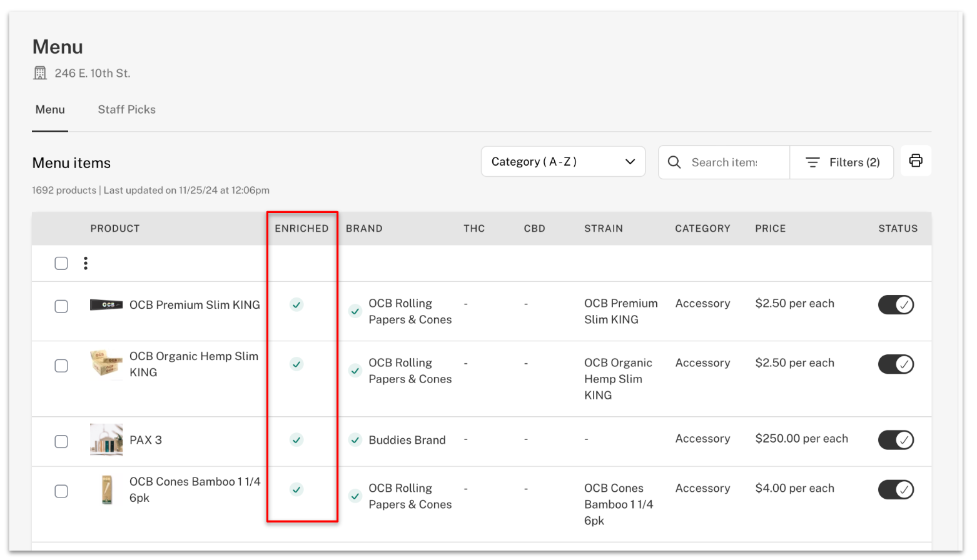
Task: Toggle PAX 3 status switch
Action: (896, 440)
